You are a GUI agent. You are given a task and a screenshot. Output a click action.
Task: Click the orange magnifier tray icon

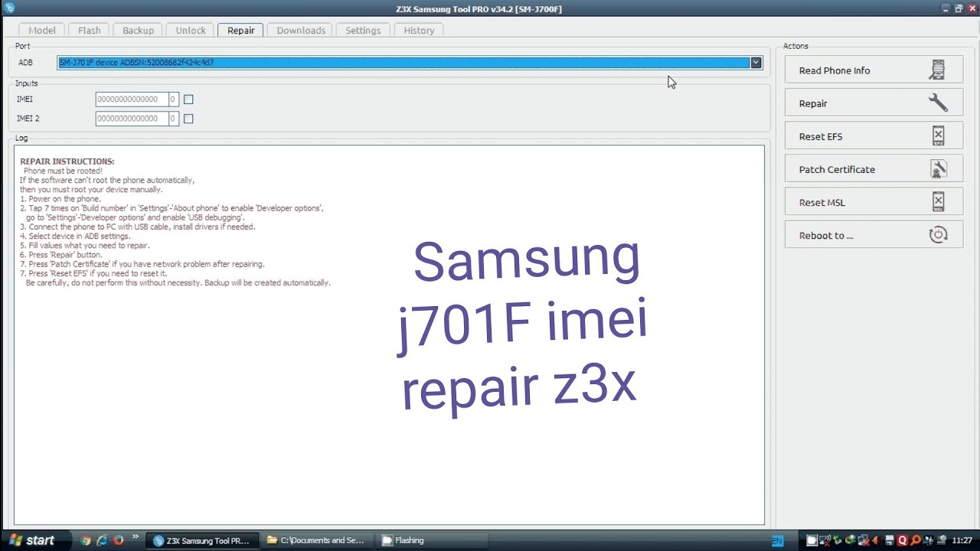pos(916,540)
